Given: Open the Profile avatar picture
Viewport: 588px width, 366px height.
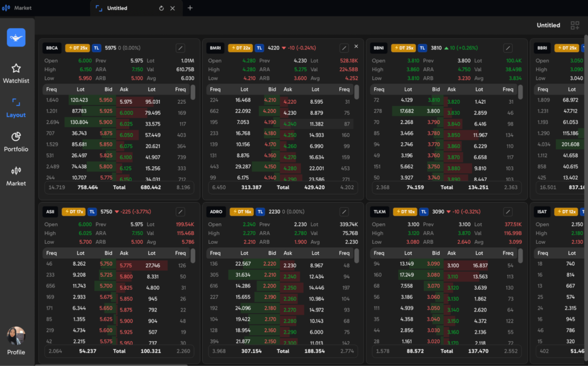Looking at the screenshot, I should click(16, 336).
